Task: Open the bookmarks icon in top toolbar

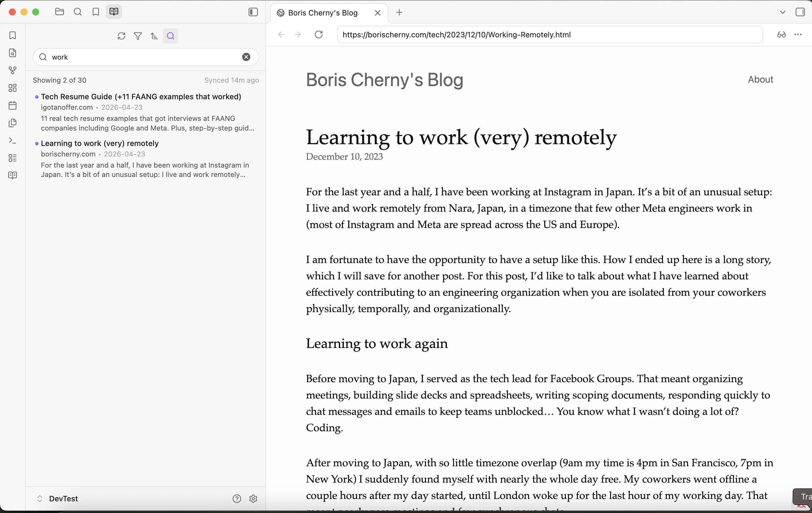Action: pyautogui.click(x=96, y=12)
